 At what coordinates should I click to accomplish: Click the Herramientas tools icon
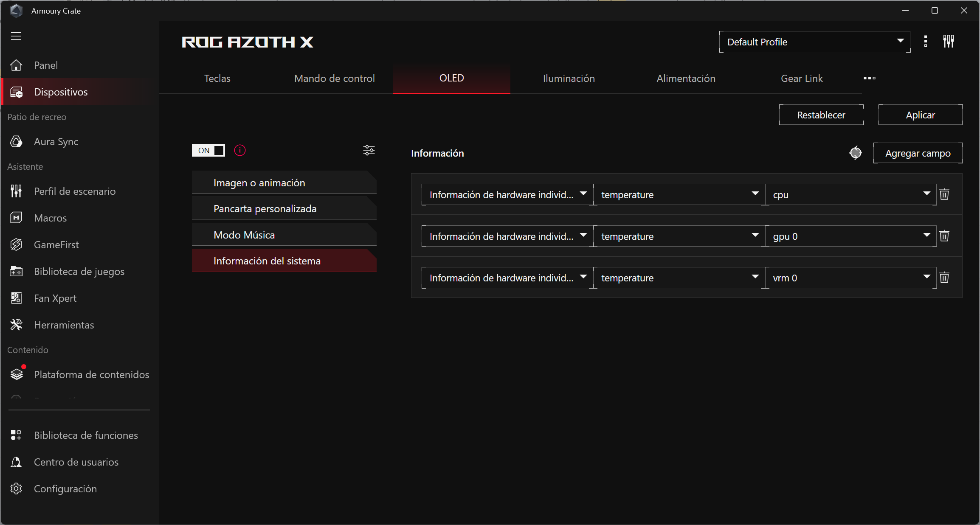pos(16,325)
